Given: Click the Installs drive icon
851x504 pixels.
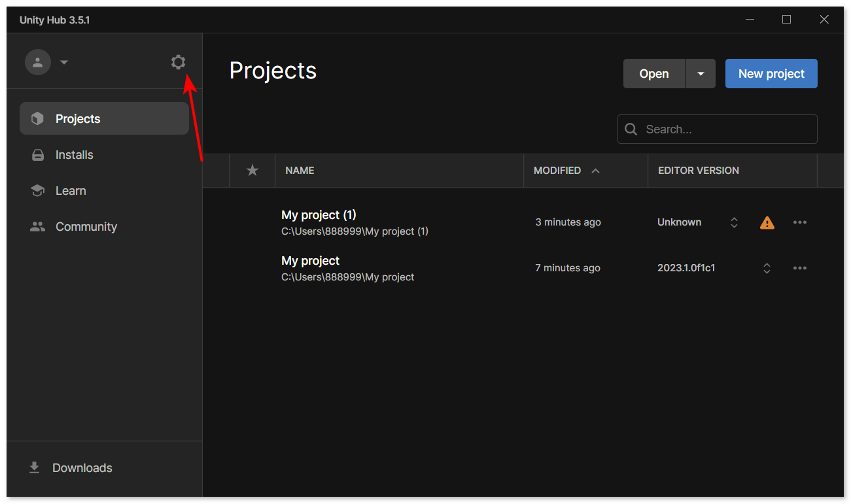Looking at the screenshot, I should 37,155.
